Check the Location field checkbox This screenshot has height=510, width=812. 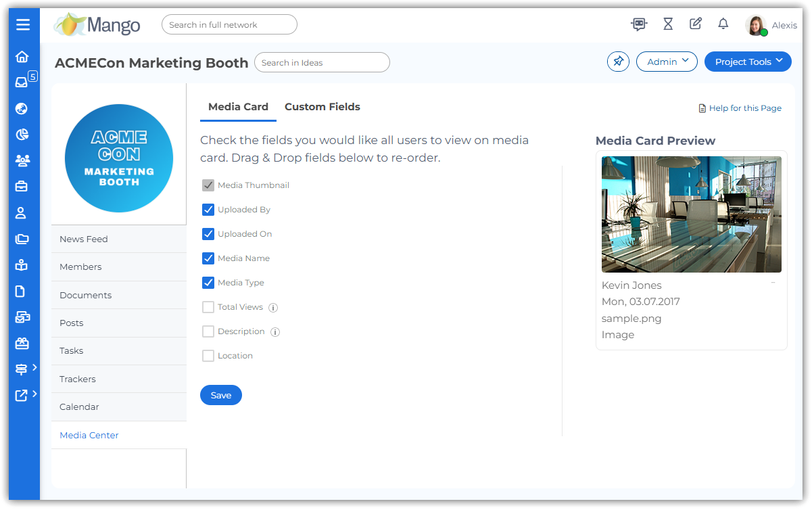(208, 356)
